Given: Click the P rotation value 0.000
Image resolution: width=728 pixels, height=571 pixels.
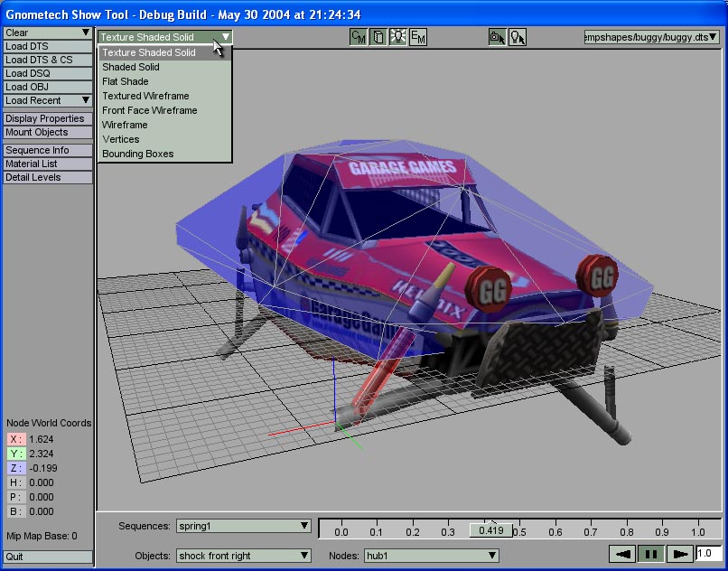Looking at the screenshot, I should (42, 497).
